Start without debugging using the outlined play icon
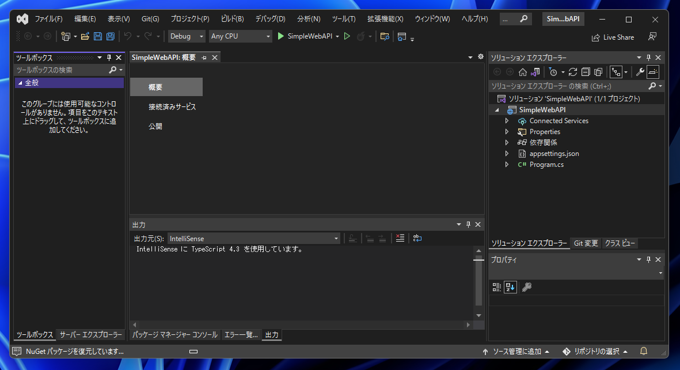Image resolution: width=680 pixels, height=370 pixels. click(347, 36)
